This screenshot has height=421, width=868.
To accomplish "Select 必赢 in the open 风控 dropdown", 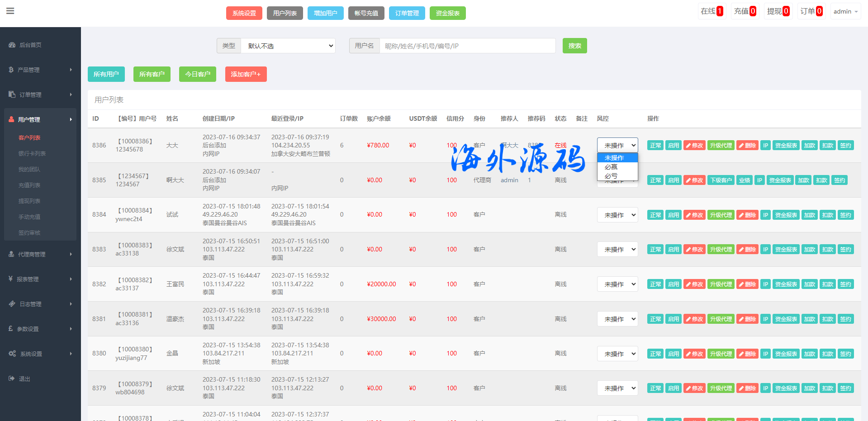I will click(x=611, y=167).
